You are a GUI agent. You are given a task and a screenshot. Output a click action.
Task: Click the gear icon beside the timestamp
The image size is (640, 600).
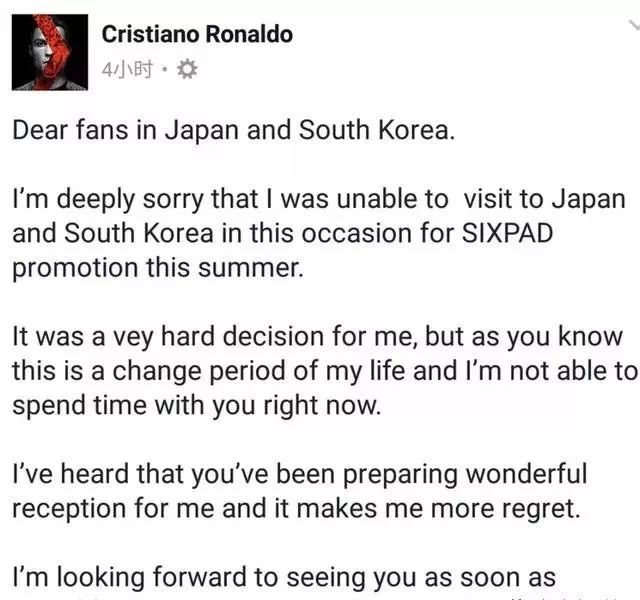tap(186, 70)
